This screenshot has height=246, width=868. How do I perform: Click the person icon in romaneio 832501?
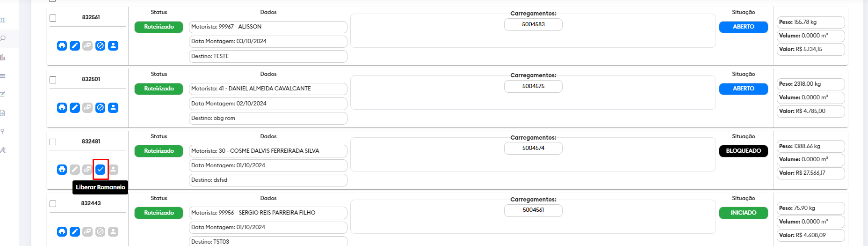(x=113, y=108)
